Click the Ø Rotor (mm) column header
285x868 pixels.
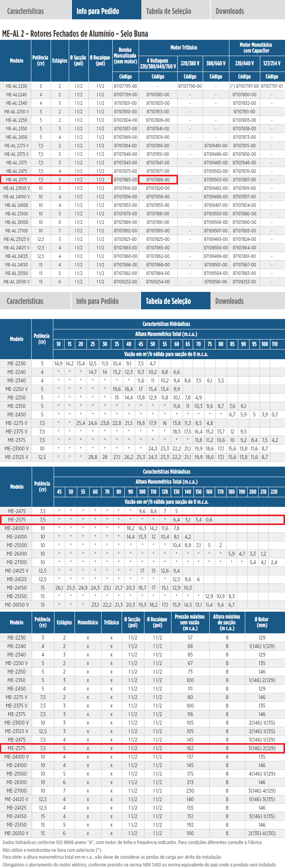point(262,622)
